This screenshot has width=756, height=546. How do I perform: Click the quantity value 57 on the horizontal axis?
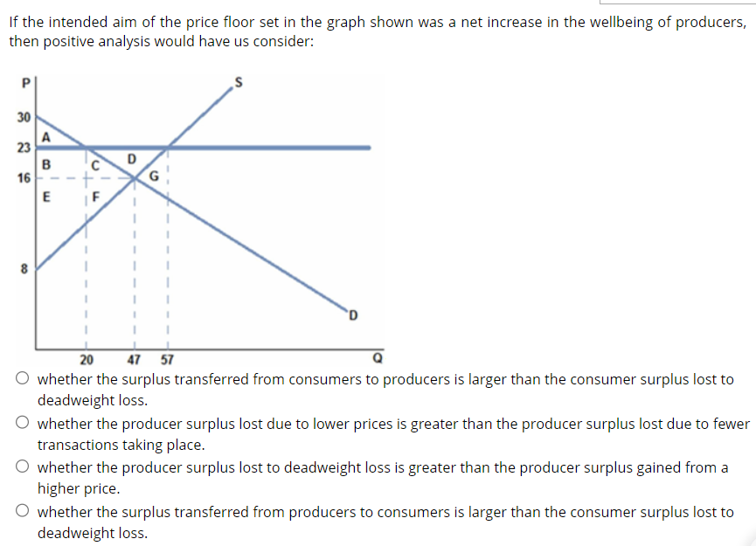[168, 358]
